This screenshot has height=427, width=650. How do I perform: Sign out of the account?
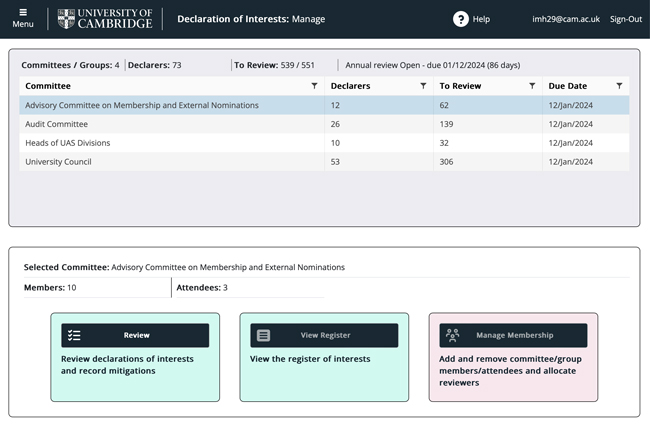click(x=626, y=19)
